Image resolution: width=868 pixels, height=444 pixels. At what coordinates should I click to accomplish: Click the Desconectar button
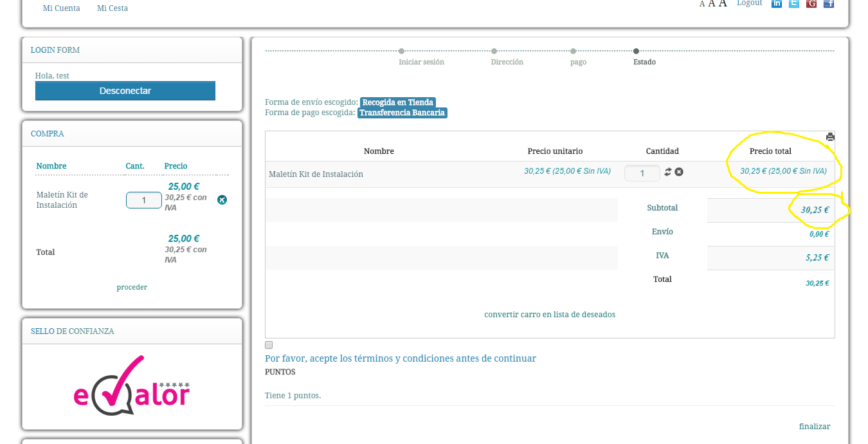(x=125, y=91)
